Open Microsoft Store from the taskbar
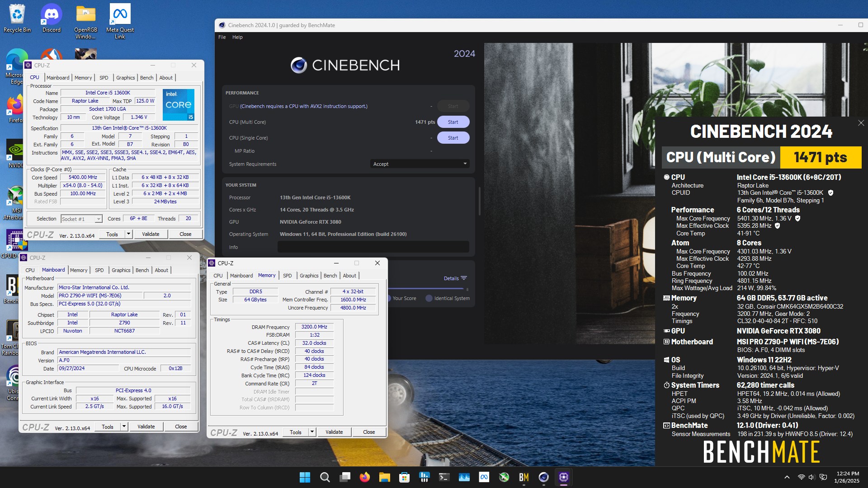Image resolution: width=868 pixels, height=488 pixels. pos(404,477)
